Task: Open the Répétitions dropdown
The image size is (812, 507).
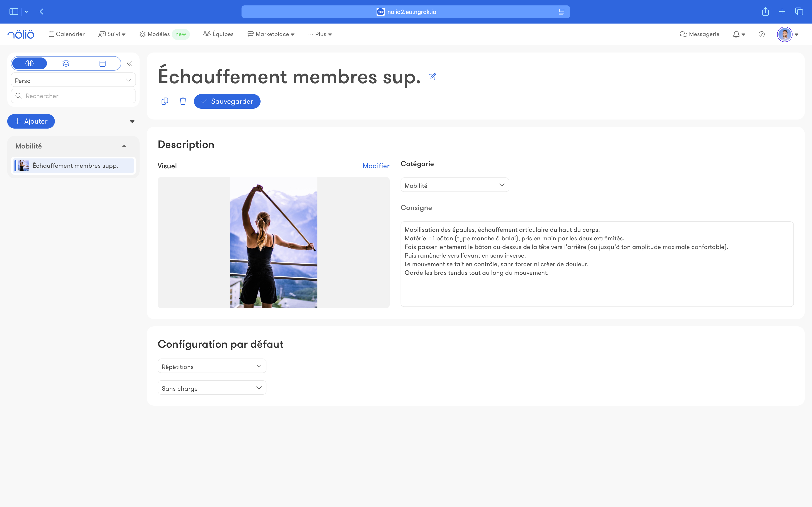Action: [x=212, y=366]
